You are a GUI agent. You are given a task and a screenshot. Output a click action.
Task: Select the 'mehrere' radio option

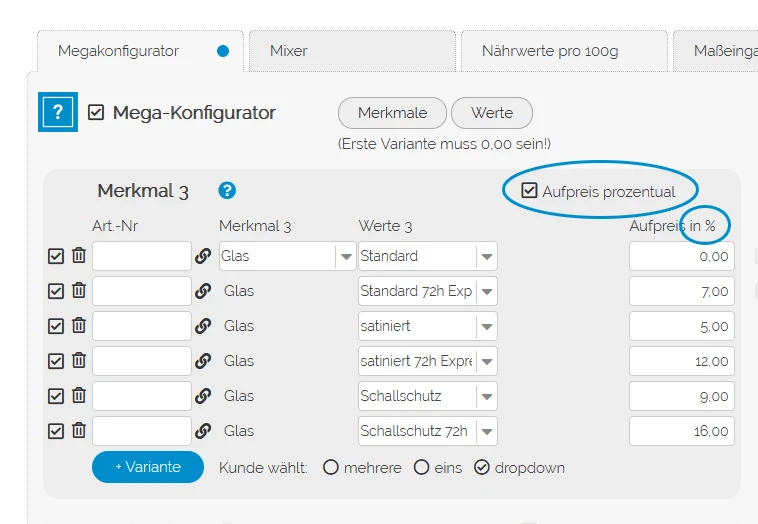331,467
